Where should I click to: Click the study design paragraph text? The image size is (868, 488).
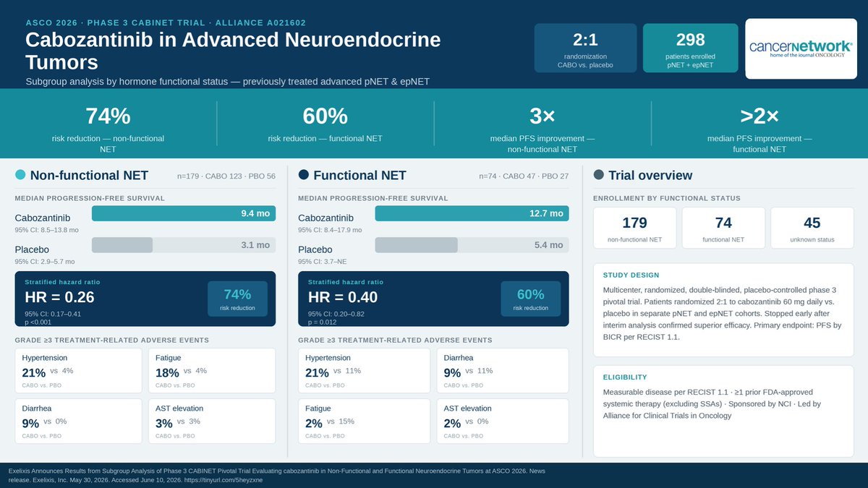722,314
